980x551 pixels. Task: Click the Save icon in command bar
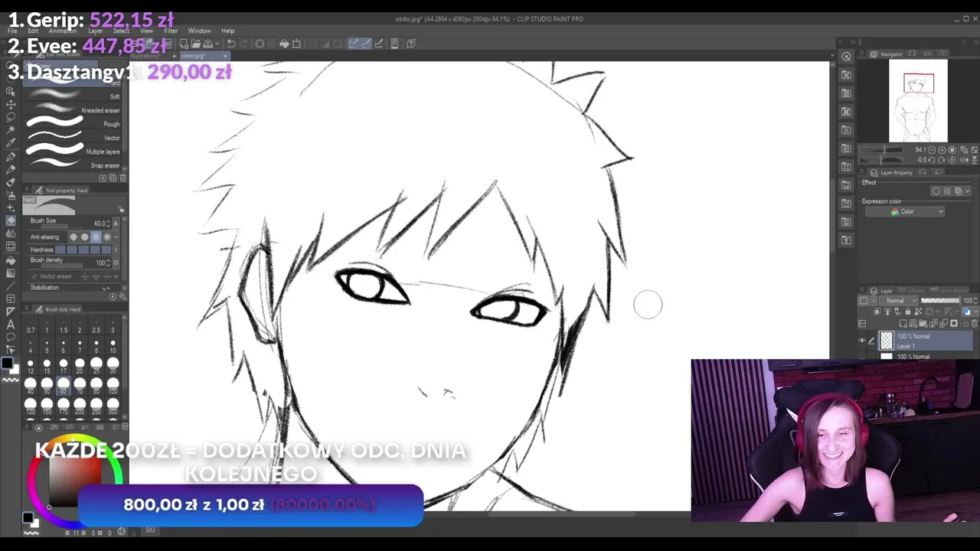point(207,44)
